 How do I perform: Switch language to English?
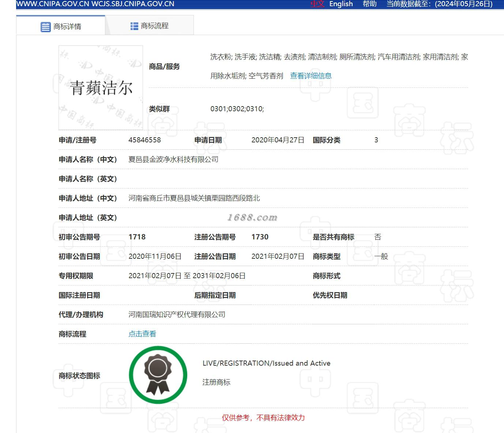click(341, 4)
